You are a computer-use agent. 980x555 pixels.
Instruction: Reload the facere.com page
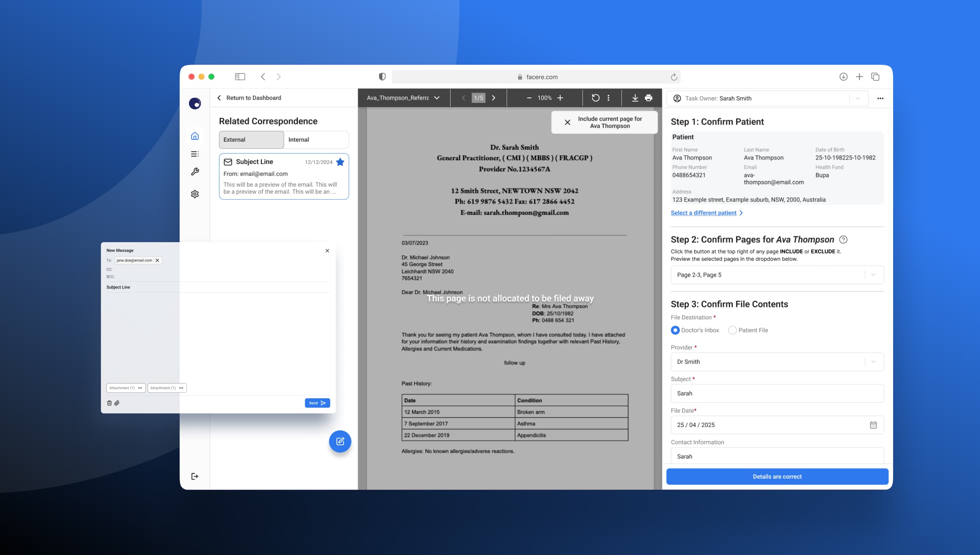tap(674, 77)
